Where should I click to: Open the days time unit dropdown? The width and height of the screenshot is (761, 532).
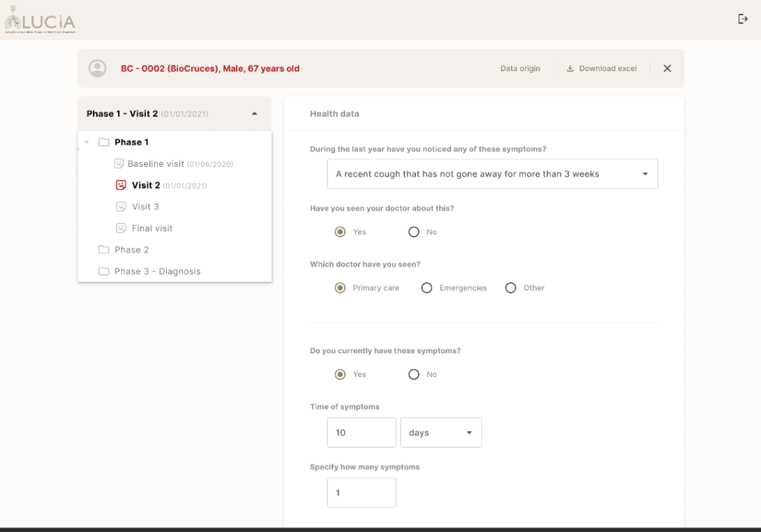click(x=441, y=433)
